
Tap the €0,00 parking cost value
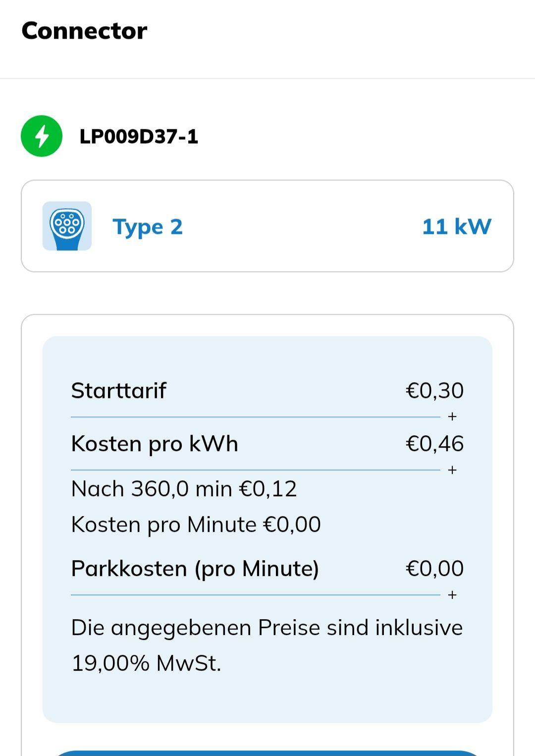[434, 569]
